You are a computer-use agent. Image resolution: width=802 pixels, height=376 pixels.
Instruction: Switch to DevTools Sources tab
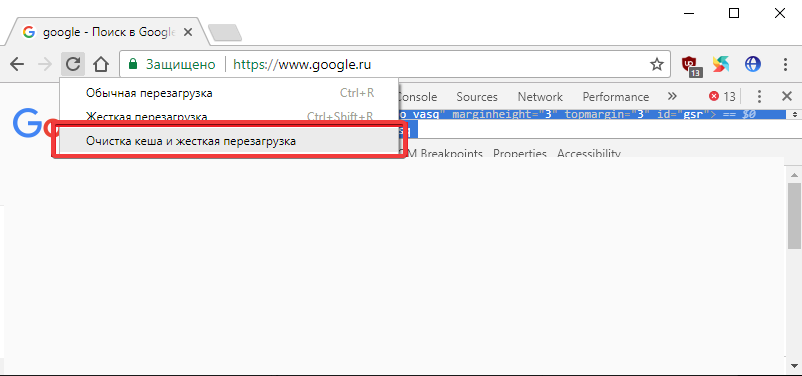pyautogui.click(x=477, y=97)
